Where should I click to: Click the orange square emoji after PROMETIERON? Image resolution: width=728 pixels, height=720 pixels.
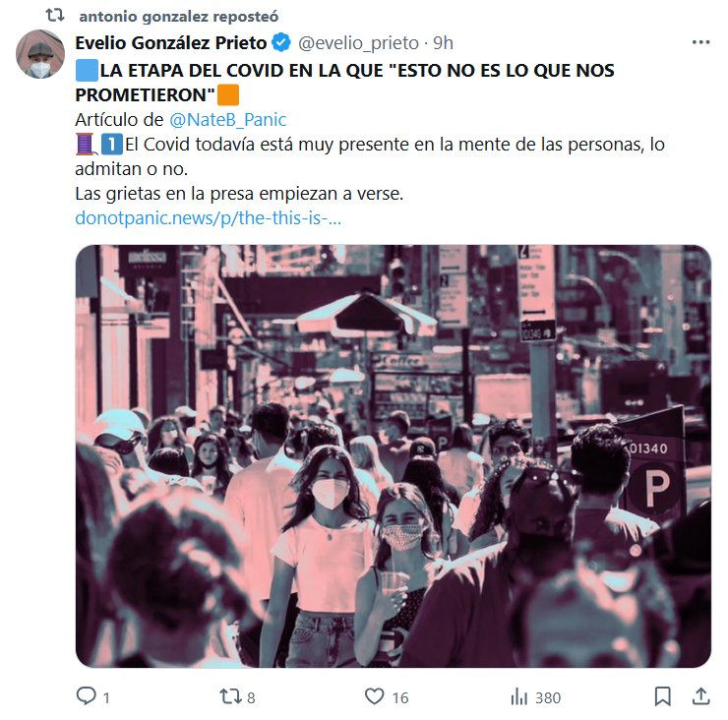tap(228, 94)
